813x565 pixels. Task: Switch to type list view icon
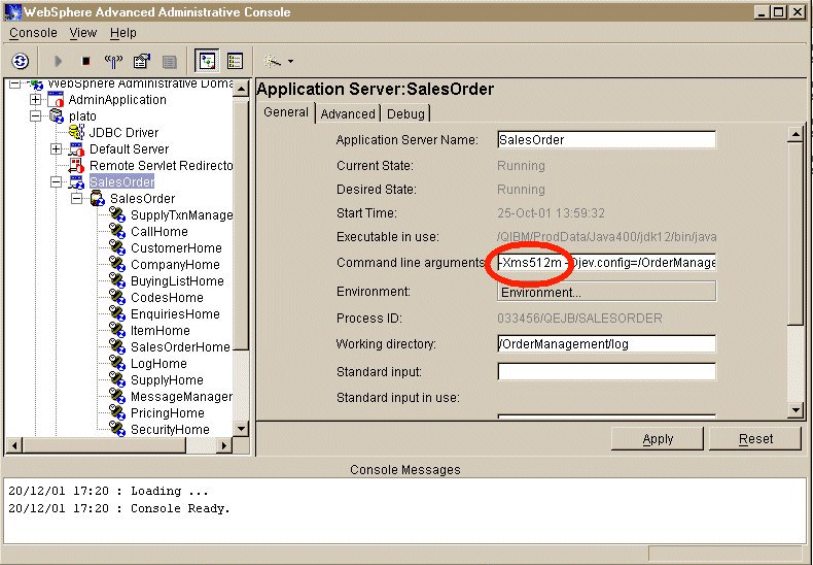(235, 61)
